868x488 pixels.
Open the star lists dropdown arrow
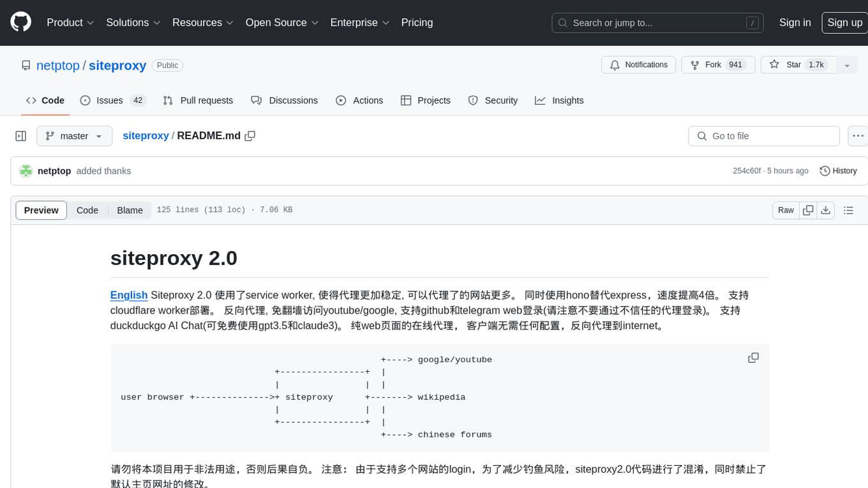point(847,65)
